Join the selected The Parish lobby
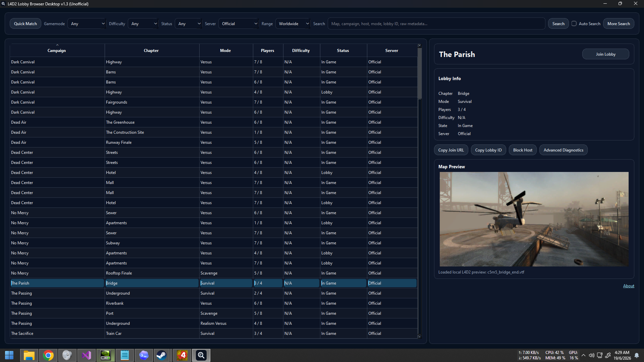Image resolution: width=644 pixels, height=362 pixels. 606,54
